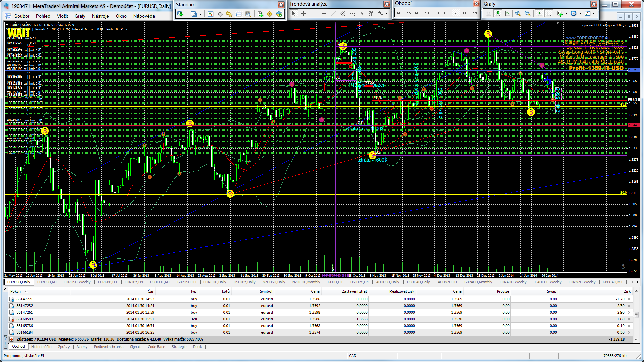Open the Alarmy terminal tab

click(82, 347)
